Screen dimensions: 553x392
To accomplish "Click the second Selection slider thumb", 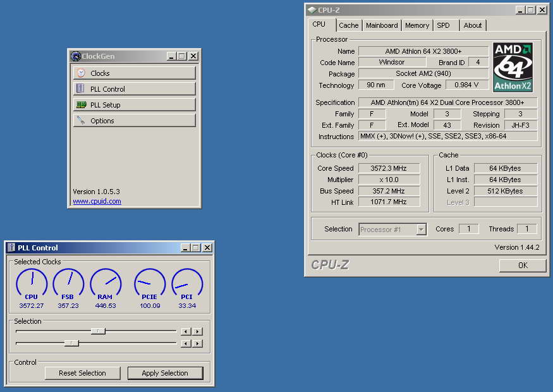I will 71,343.
